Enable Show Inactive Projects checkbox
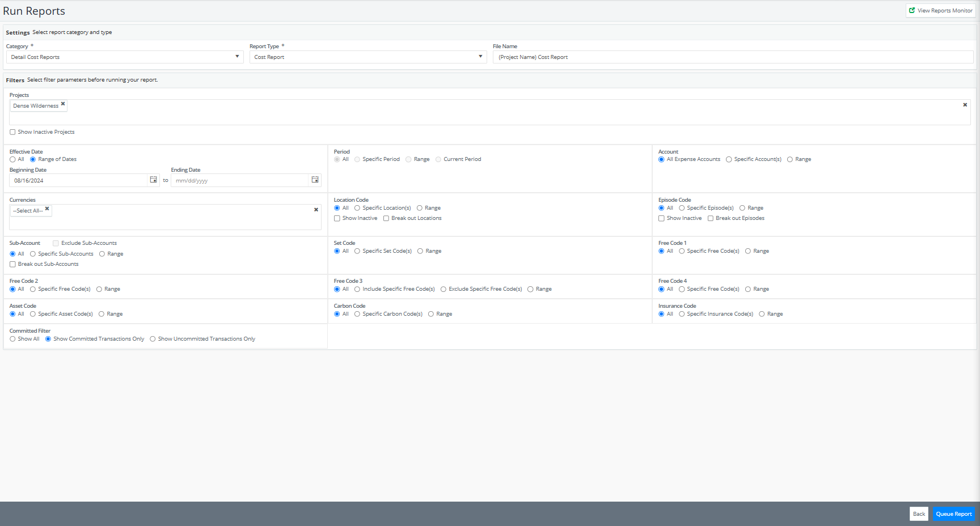980x526 pixels. pyautogui.click(x=12, y=132)
